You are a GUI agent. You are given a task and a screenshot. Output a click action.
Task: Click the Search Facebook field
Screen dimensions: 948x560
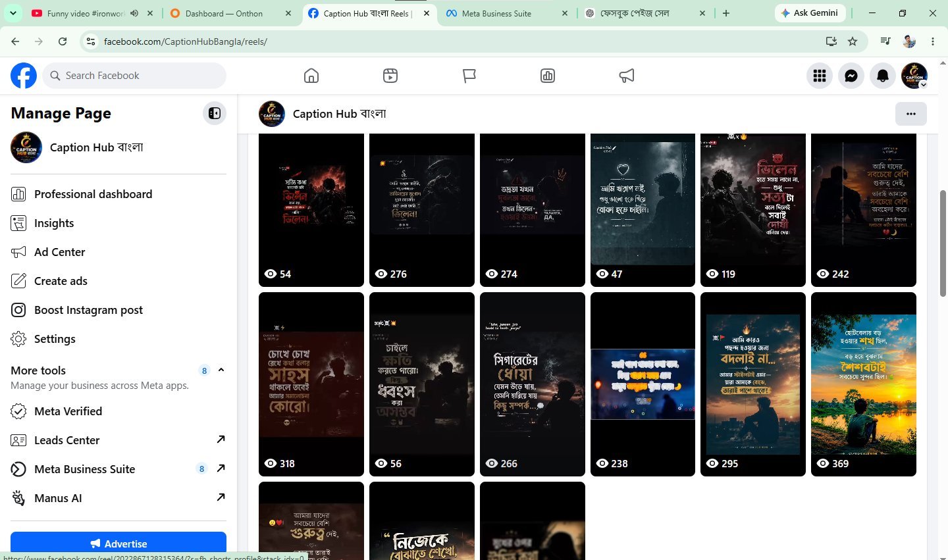135,76
